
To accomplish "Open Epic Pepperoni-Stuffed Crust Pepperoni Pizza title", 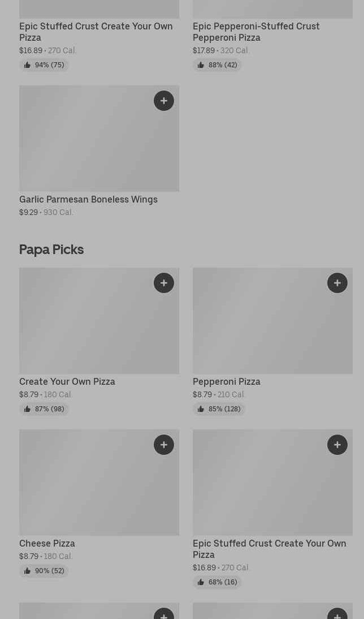I will click(x=255, y=32).
